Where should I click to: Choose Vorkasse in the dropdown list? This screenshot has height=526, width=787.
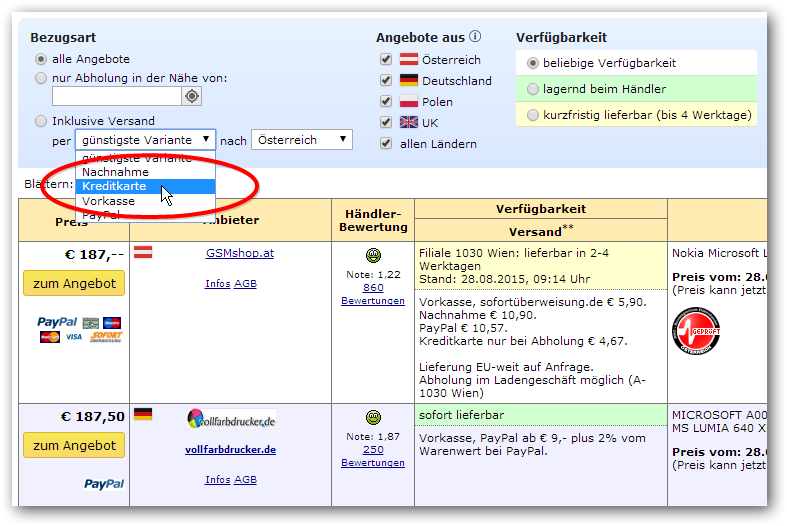click(x=146, y=201)
